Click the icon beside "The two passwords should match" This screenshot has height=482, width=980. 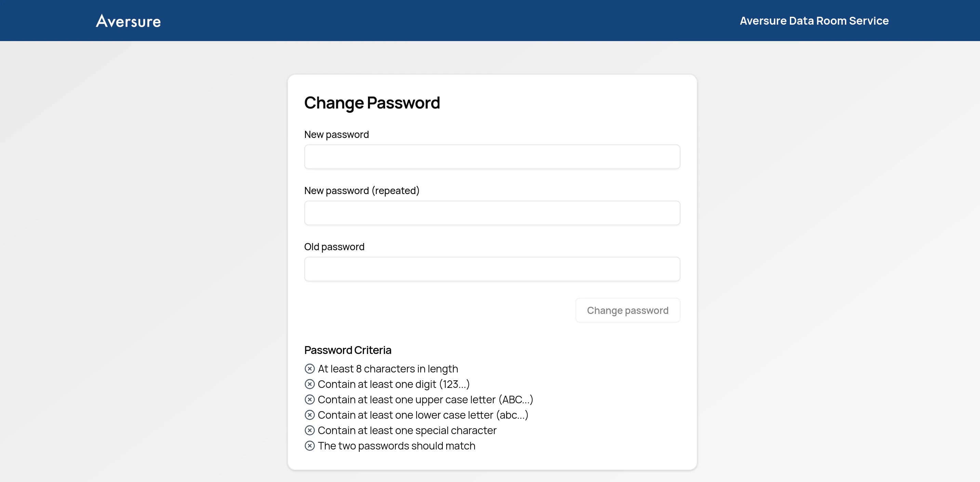coord(310,445)
